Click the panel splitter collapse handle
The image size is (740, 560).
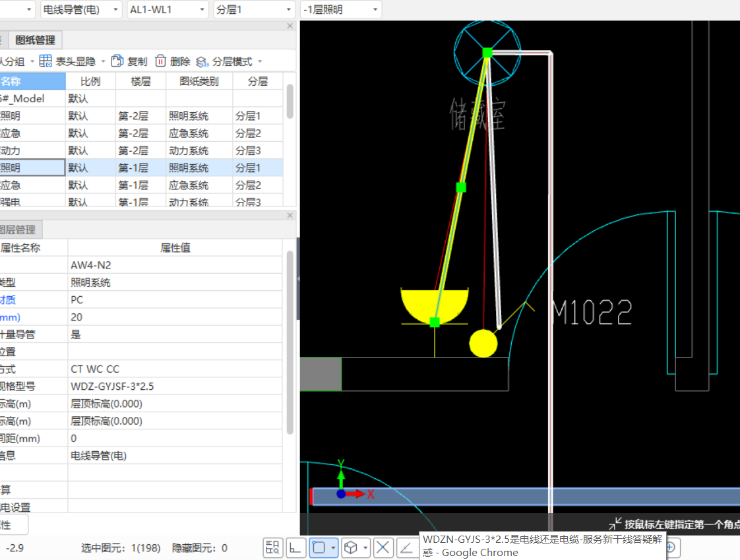(298, 278)
